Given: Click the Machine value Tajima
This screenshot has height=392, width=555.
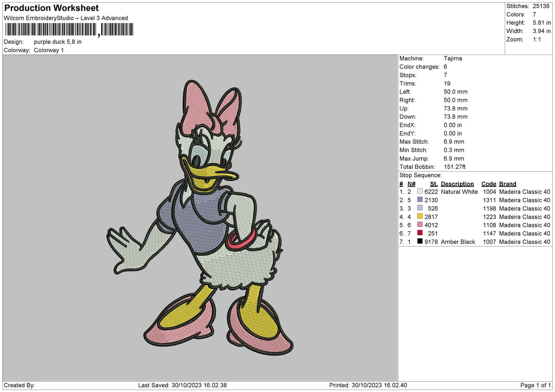Looking at the screenshot, I should tap(453, 58).
